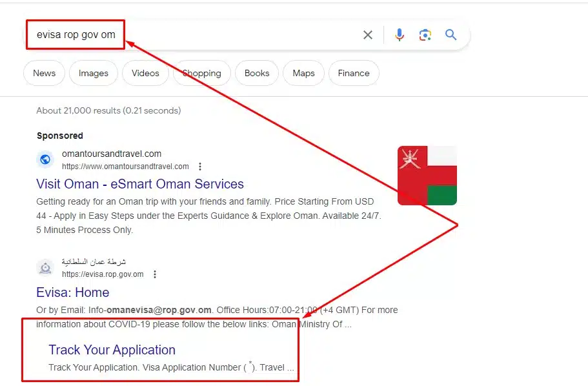588x386 pixels.
Task: Open the Track Your Application sitelink
Action: (x=112, y=350)
